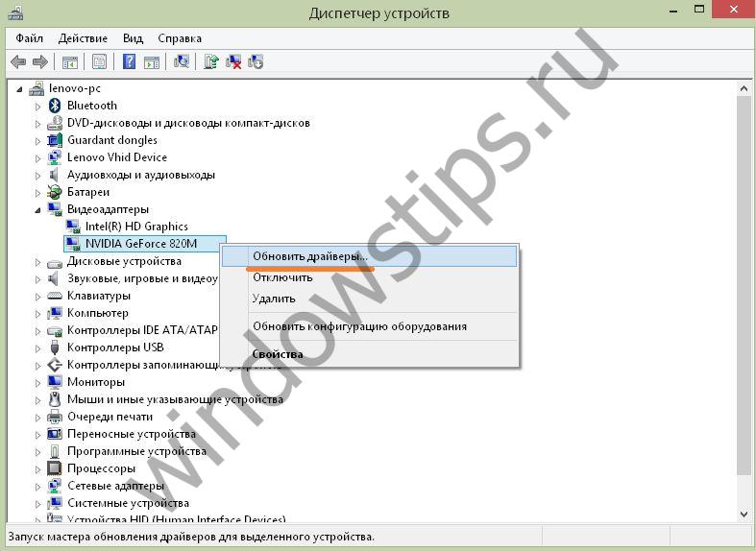The width and height of the screenshot is (756, 551).
Task: Toggle the console tree pane icon
Action: pyautogui.click(x=69, y=61)
